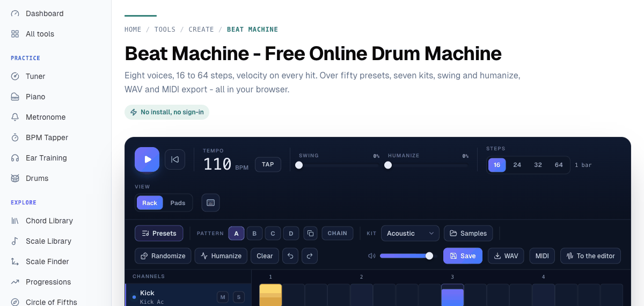
Task: Undo the last change
Action: (290, 256)
